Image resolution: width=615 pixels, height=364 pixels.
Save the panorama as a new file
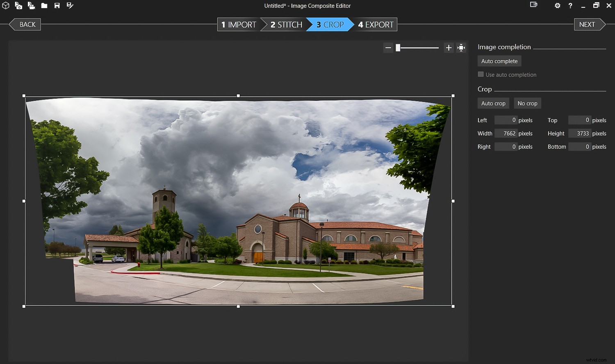70,6
